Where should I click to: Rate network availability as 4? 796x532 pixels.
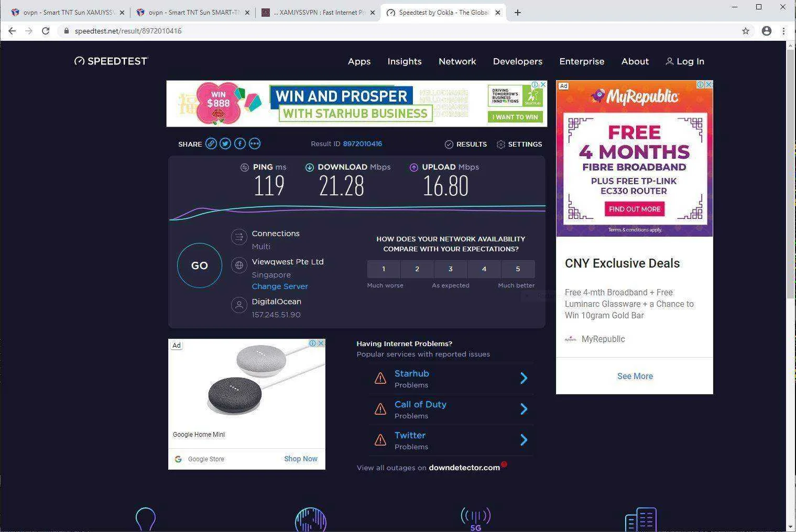[x=484, y=269]
